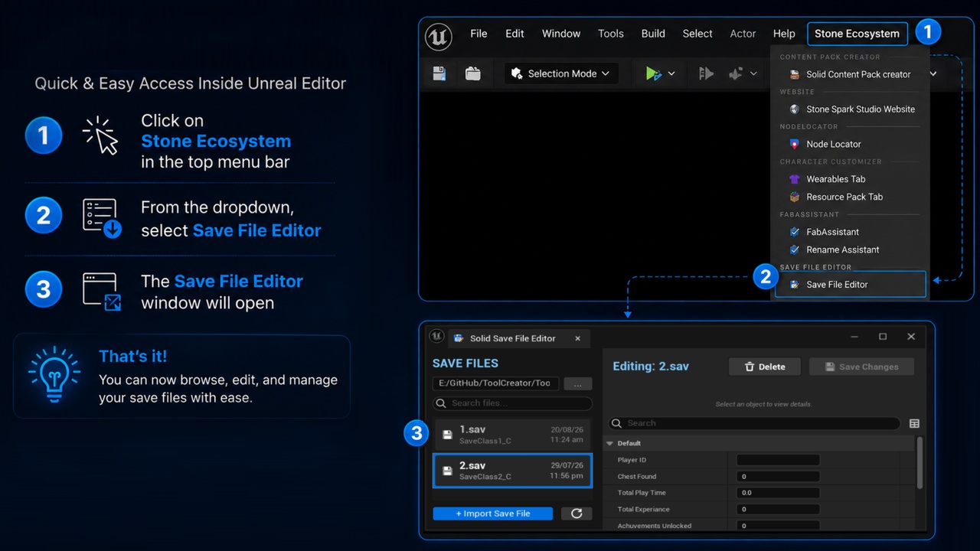Select the 2.sav save file entry
Screen dimensions: 980x551
coord(512,471)
